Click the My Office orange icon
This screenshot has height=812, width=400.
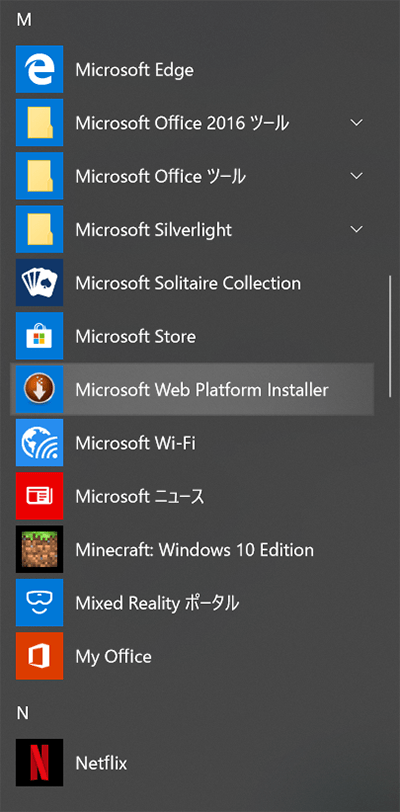pos(39,656)
